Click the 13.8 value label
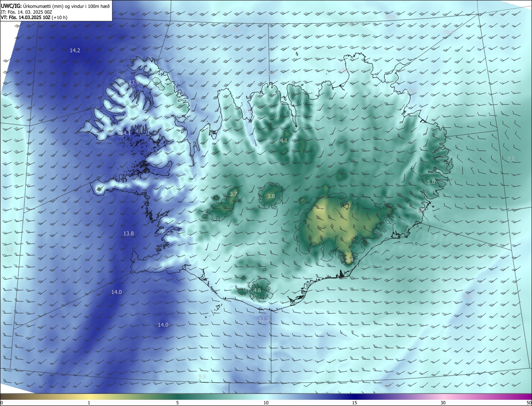Viewport: 532px width, 406px height. click(x=128, y=234)
